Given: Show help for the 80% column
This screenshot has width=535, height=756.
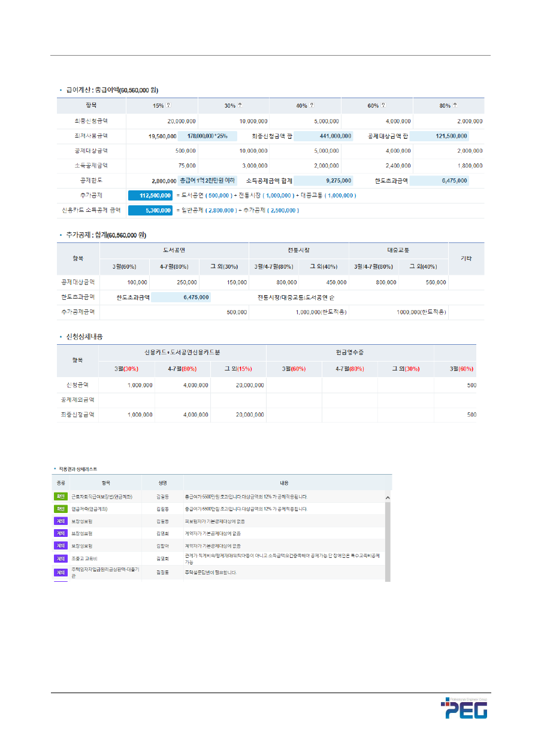Looking at the screenshot, I should [456, 105].
